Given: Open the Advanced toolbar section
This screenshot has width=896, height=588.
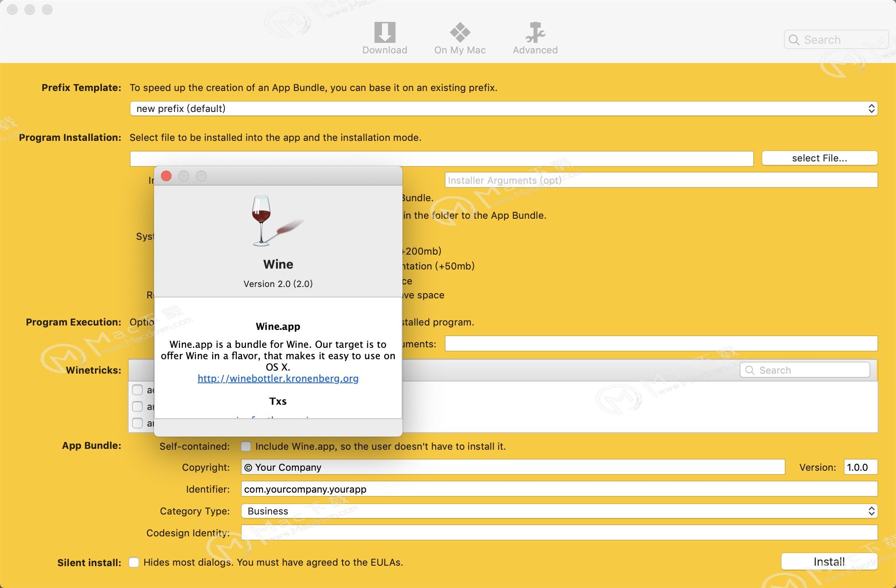Looking at the screenshot, I should pyautogui.click(x=535, y=38).
